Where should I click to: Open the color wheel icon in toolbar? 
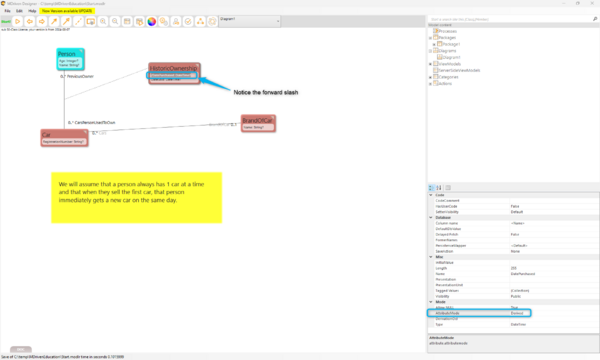tap(152, 21)
